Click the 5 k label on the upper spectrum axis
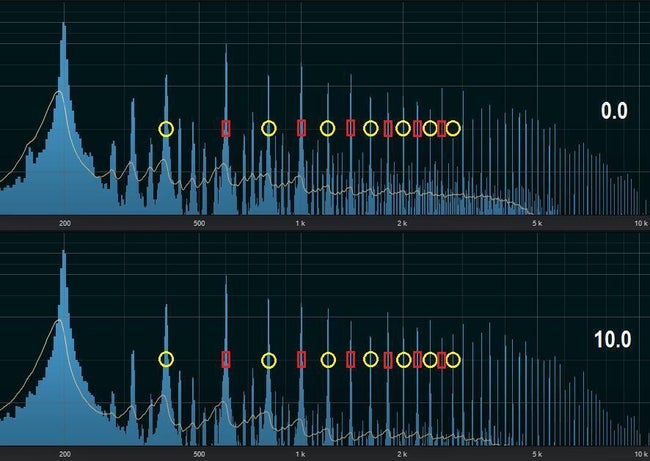 tap(536, 223)
